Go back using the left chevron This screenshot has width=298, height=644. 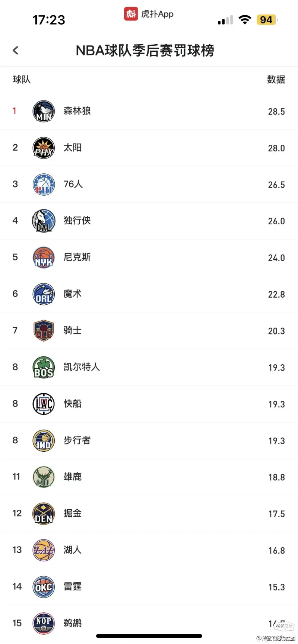[x=15, y=50]
